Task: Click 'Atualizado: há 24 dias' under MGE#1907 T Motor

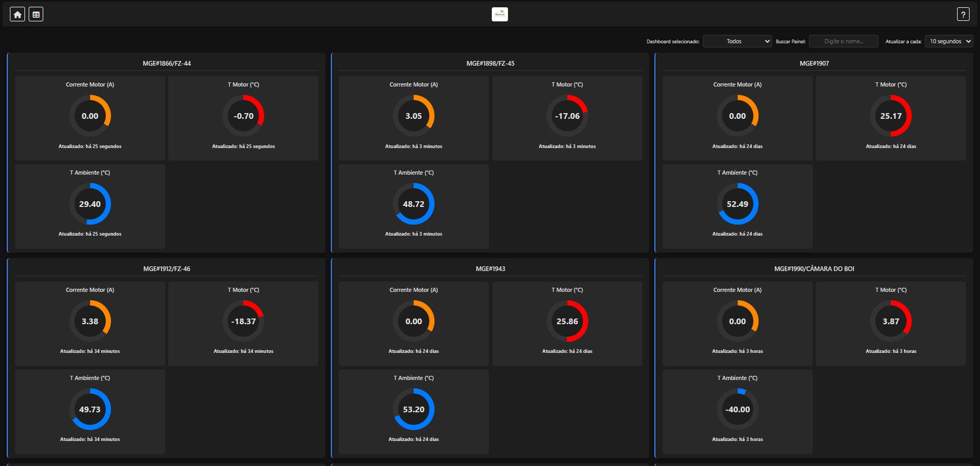Action: (891, 146)
